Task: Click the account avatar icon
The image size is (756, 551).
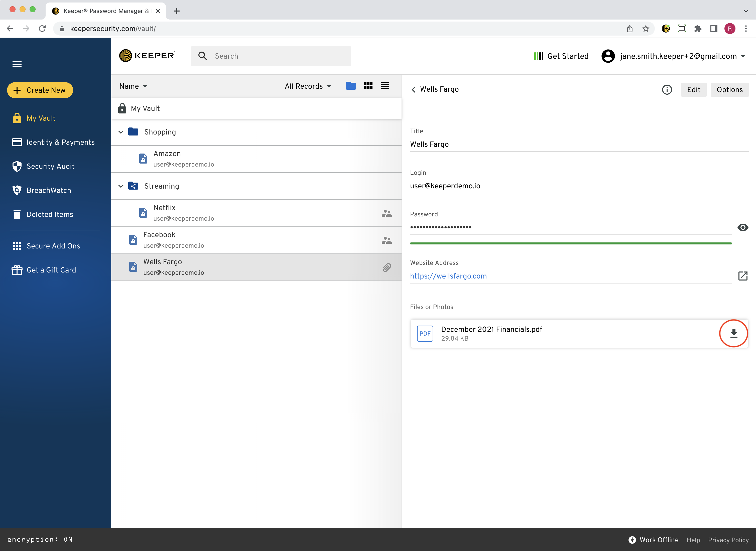Action: click(x=608, y=56)
